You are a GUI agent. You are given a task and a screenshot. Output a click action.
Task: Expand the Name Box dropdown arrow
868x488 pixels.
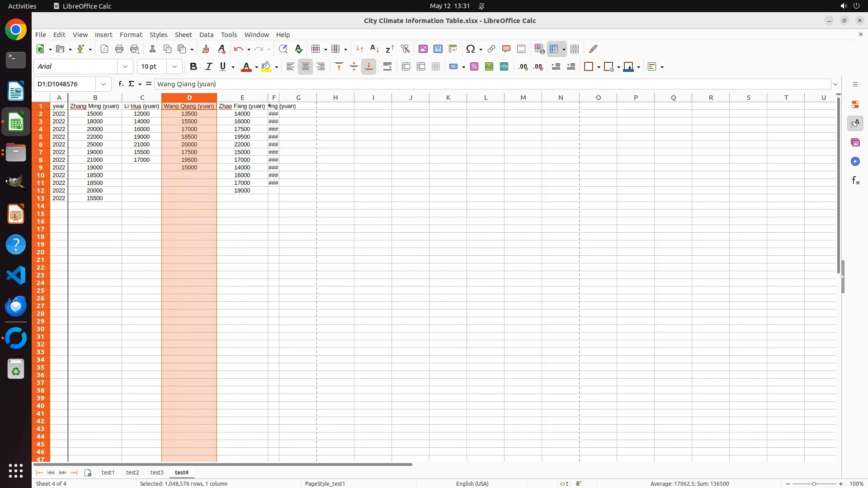(104, 84)
